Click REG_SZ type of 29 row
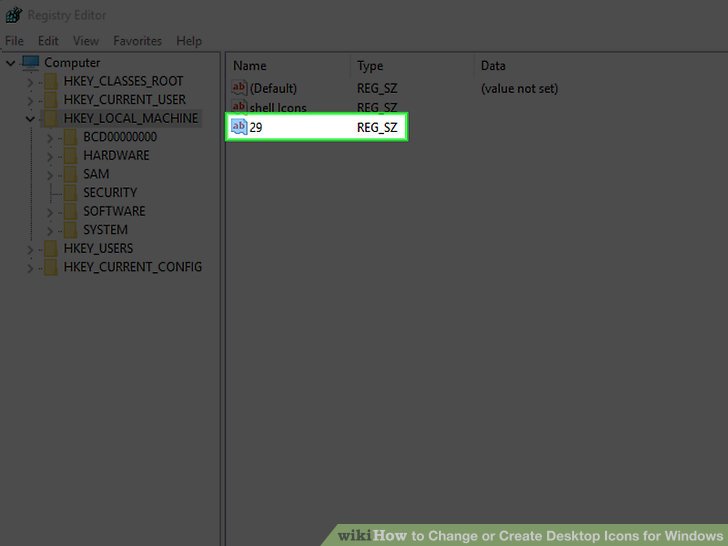This screenshot has width=728, height=546. click(x=377, y=127)
